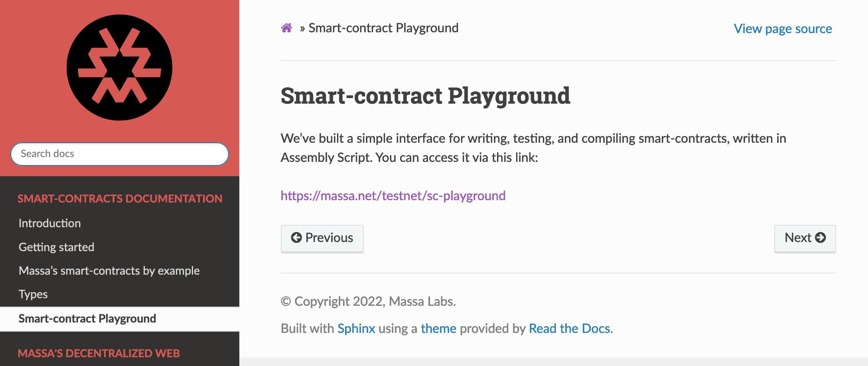The image size is (868, 366).
Task: Click the right arrow icon on Next
Action: [x=821, y=238]
